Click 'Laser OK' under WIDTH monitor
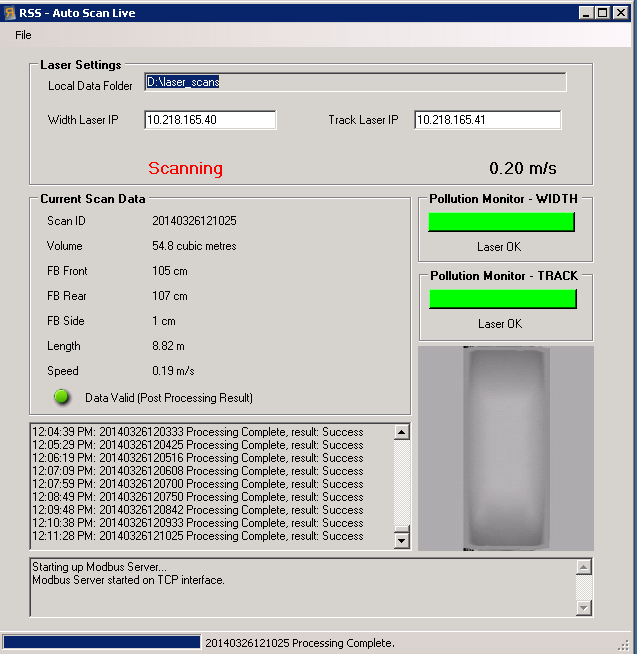The width and height of the screenshot is (637, 654). coord(499,247)
